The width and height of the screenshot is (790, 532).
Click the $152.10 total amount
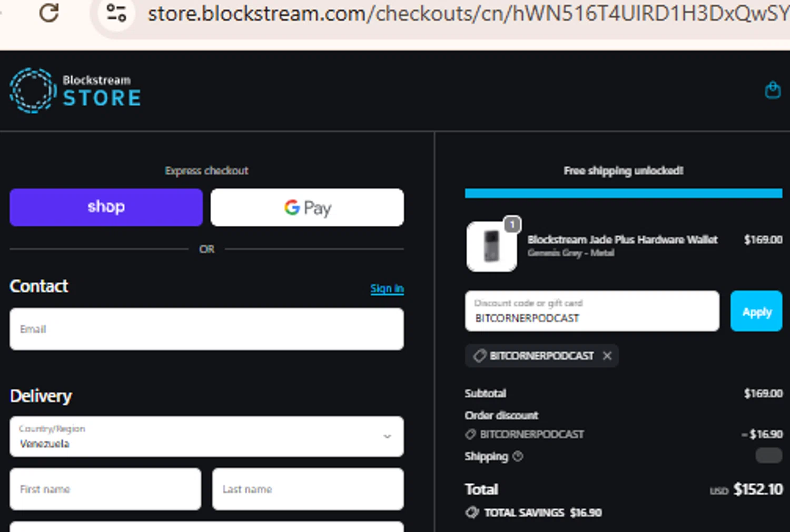[758, 489]
